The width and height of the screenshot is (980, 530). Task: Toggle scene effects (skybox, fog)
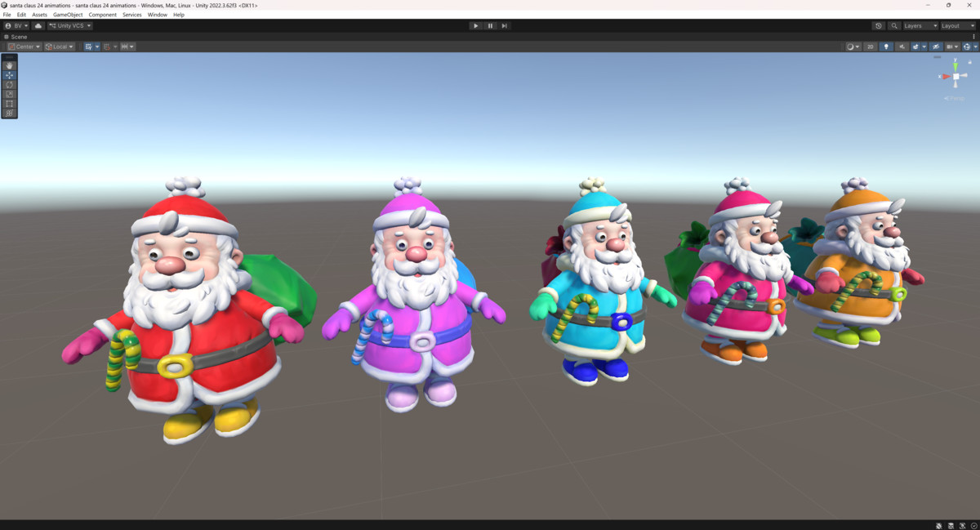point(915,47)
